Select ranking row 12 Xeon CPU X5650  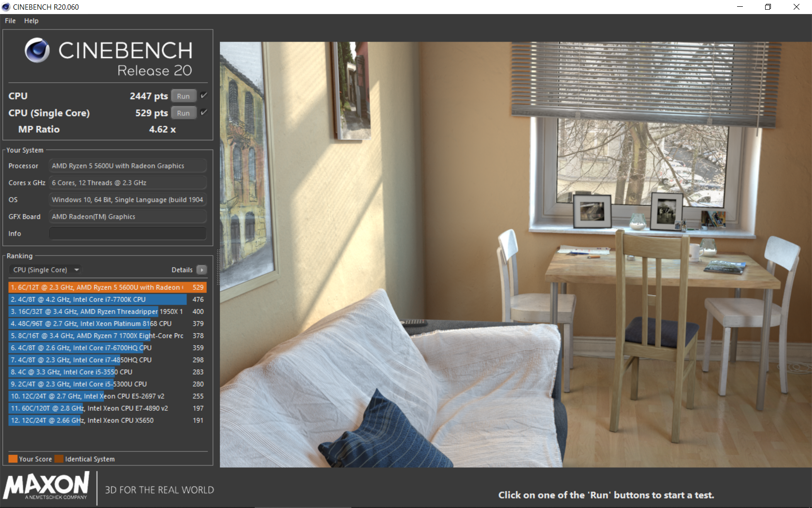[107, 420]
